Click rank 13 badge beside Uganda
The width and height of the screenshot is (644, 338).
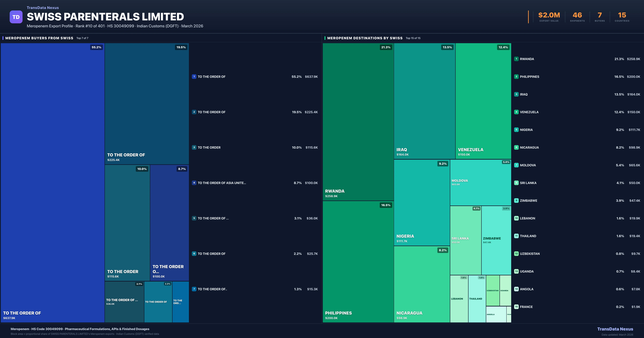pos(516,271)
